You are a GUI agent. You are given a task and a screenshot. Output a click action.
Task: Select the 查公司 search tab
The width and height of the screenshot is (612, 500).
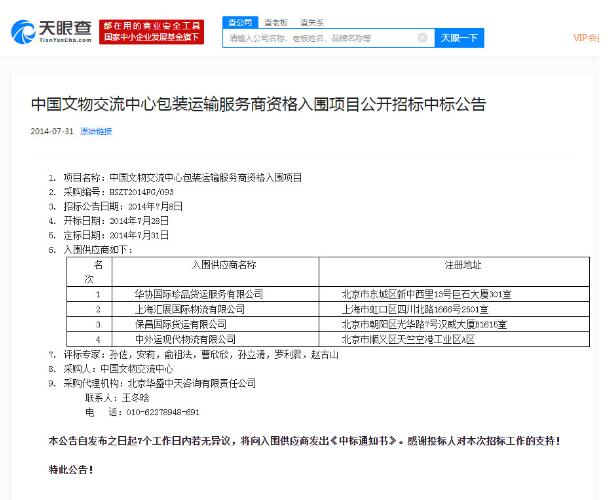239,21
